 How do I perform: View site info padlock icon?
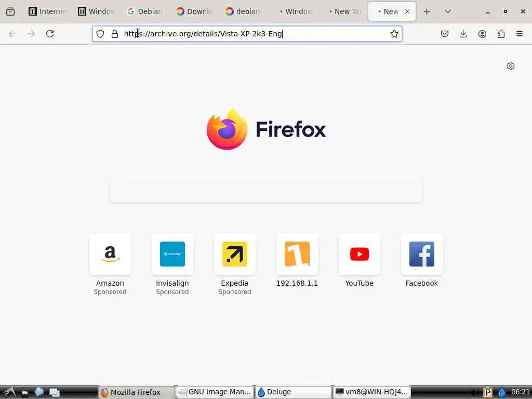coord(115,34)
